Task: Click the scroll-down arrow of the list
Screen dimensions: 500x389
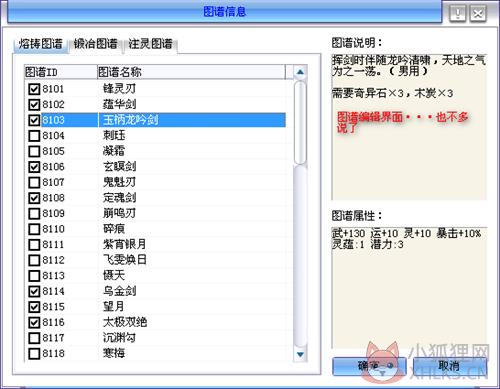Action: click(300, 354)
